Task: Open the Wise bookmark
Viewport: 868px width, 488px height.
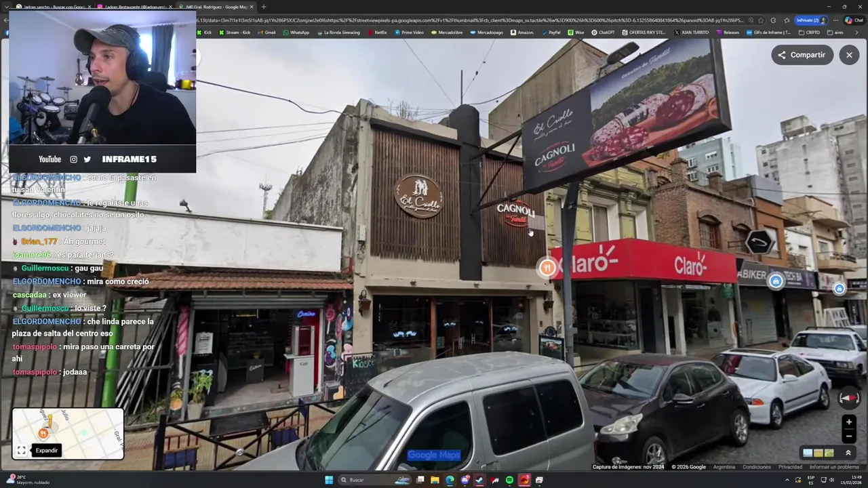Action: [x=576, y=32]
